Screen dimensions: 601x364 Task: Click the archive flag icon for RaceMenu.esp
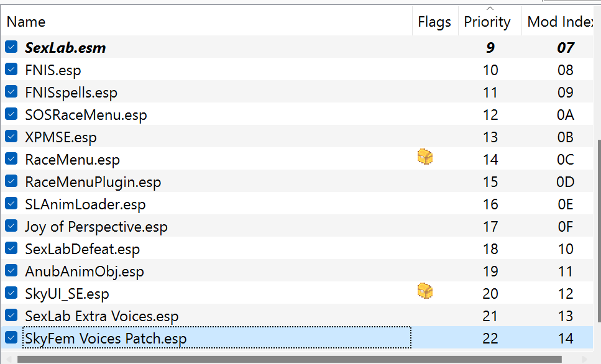425,157
